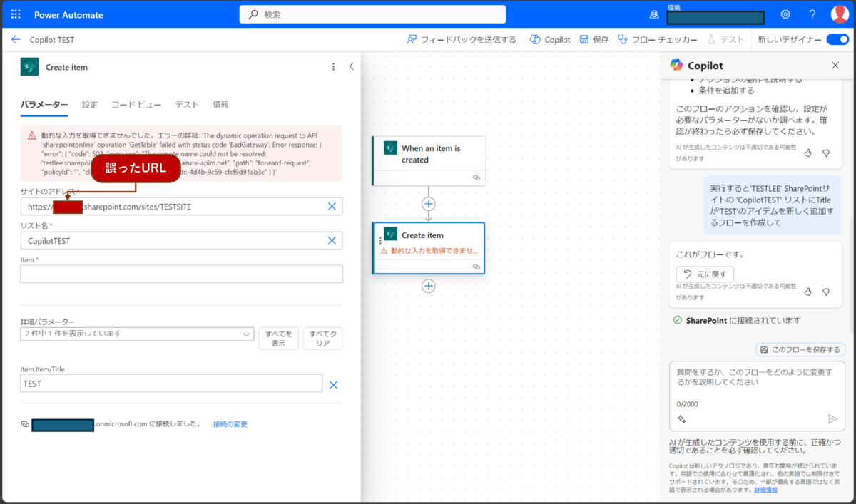The width and height of the screenshot is (856, 504).
Task: Open the environment picker icon
Action: (654, 14)
